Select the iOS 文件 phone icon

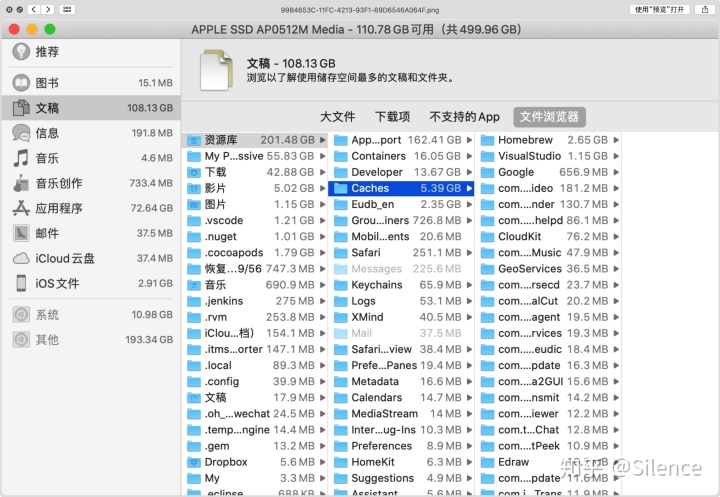tap(21, 283)
